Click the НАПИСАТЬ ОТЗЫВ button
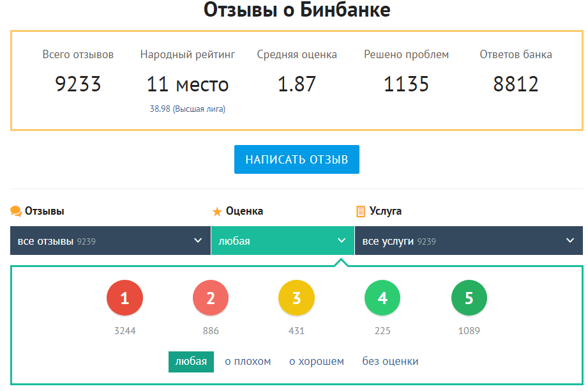This screenshot has height=391, width=588. click(x=297, y=160)
